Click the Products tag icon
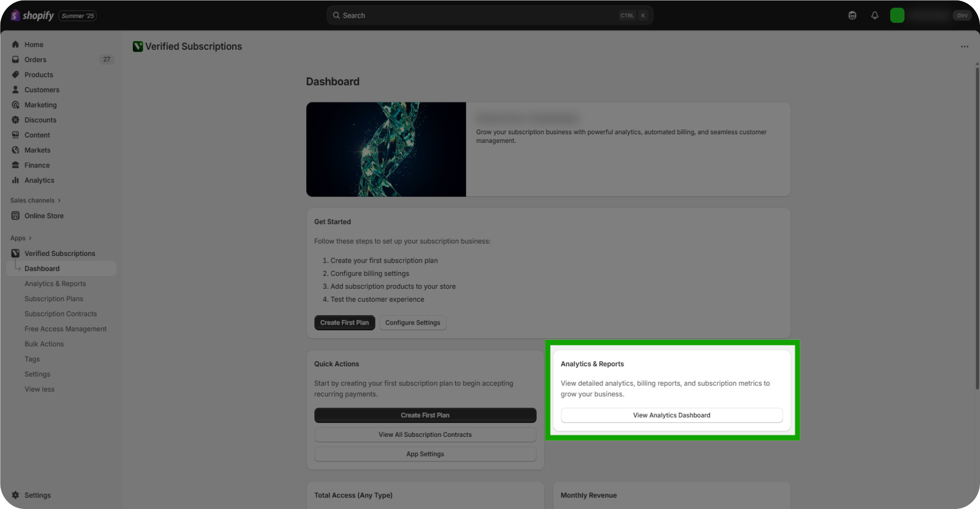The image size is (980, 509). pyautogui.click(x=15, y=74)
